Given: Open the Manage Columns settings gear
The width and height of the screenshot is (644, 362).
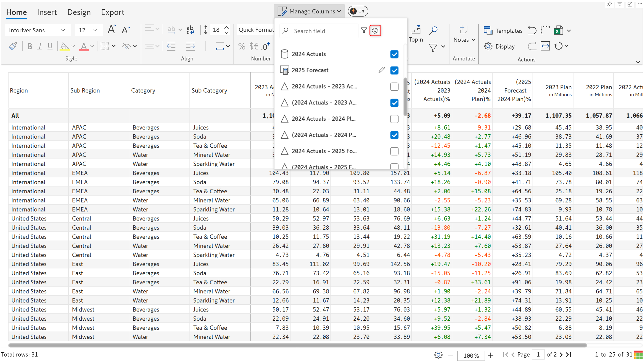Looking at the screenshot, I should (x=375, y=31).
